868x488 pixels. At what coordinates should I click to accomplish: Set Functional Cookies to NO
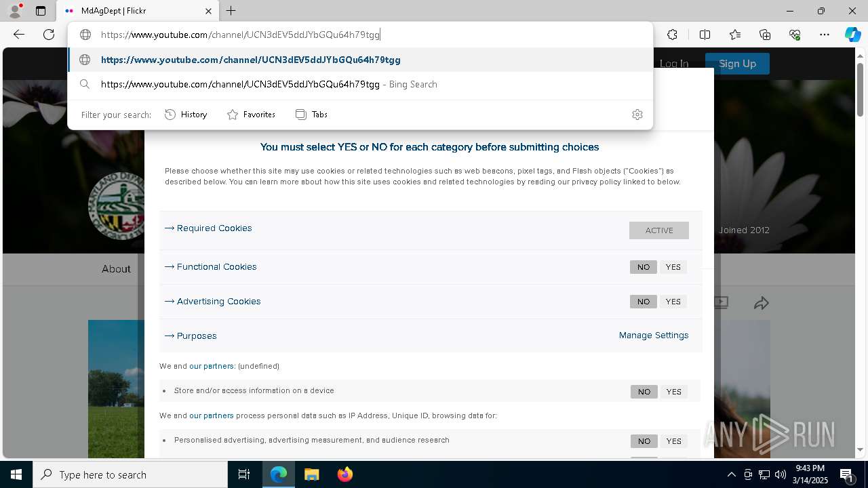(x=644, y=267)
